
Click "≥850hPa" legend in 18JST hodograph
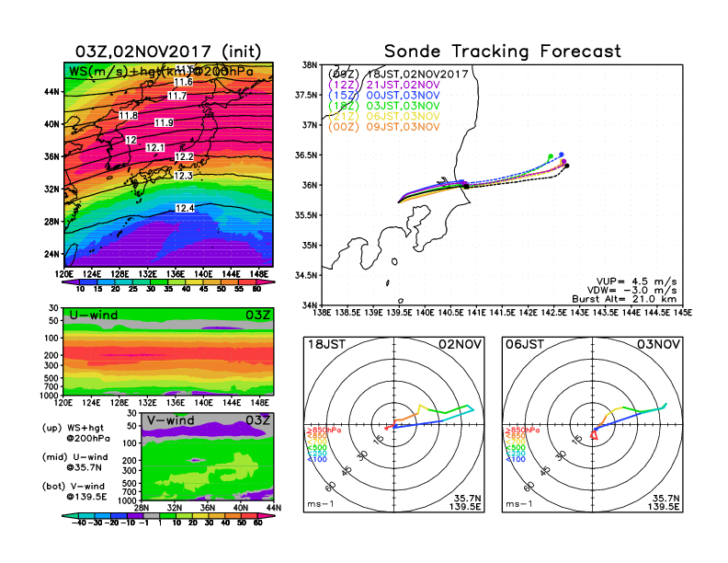click(x=324, y=431)
